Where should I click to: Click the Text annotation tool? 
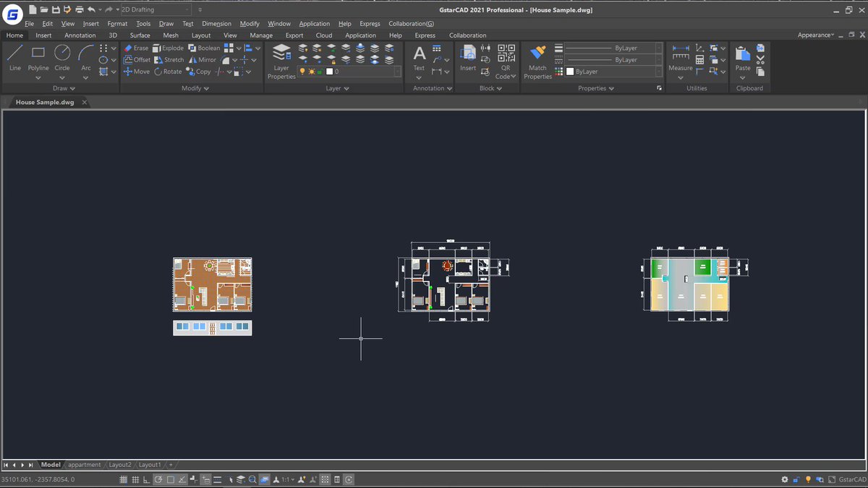419,58
